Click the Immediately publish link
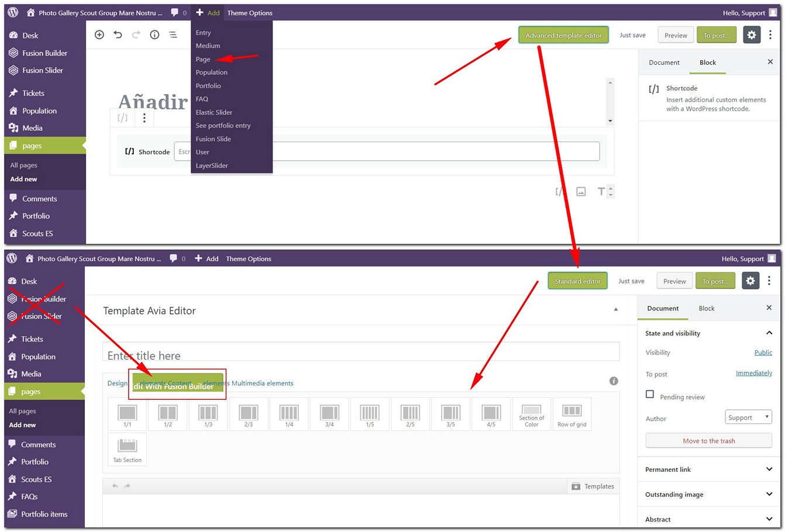Screen dimensions: 785x532 click(754, 373)
